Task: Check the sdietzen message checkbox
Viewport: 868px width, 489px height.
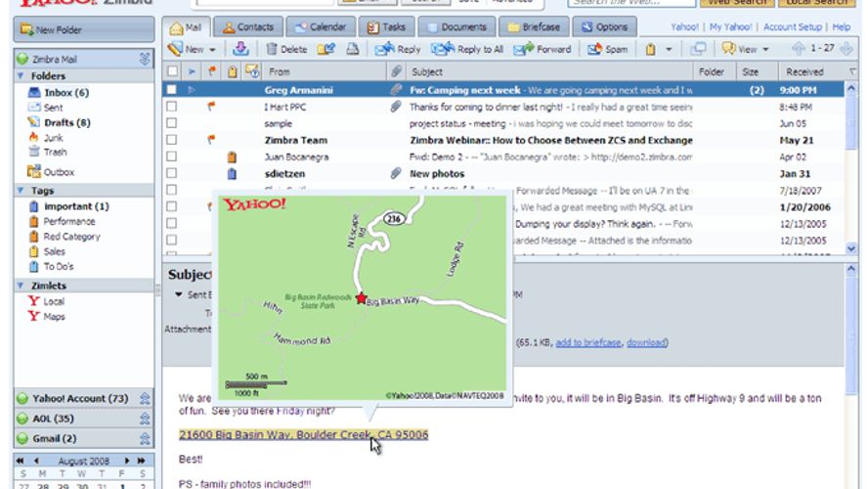Action: 172,173
